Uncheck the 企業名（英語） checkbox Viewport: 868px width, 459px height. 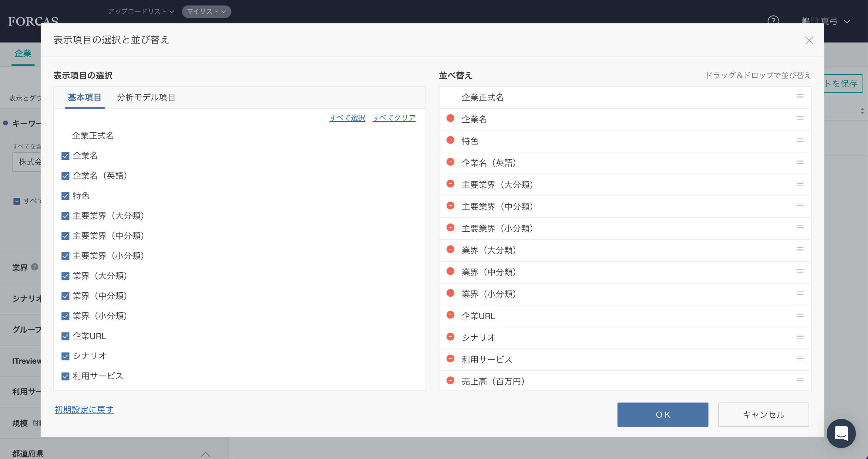(x=66, y=176)
